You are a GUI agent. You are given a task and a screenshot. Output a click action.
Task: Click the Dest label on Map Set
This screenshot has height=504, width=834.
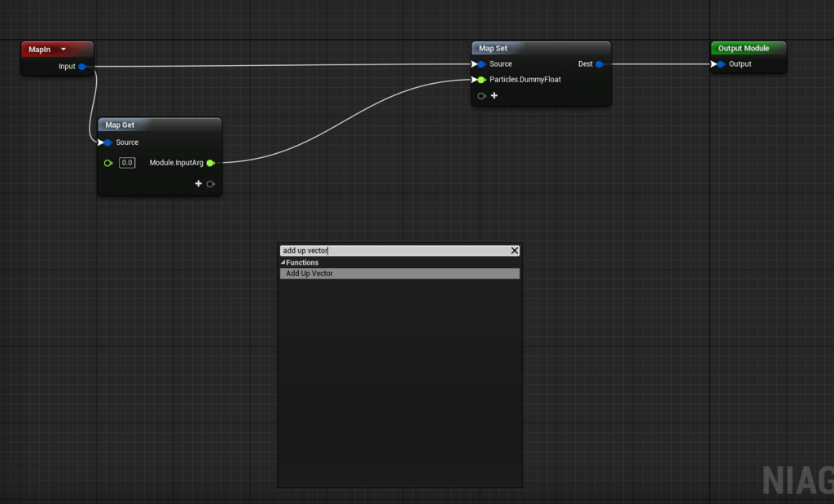[x=585, y=64]
